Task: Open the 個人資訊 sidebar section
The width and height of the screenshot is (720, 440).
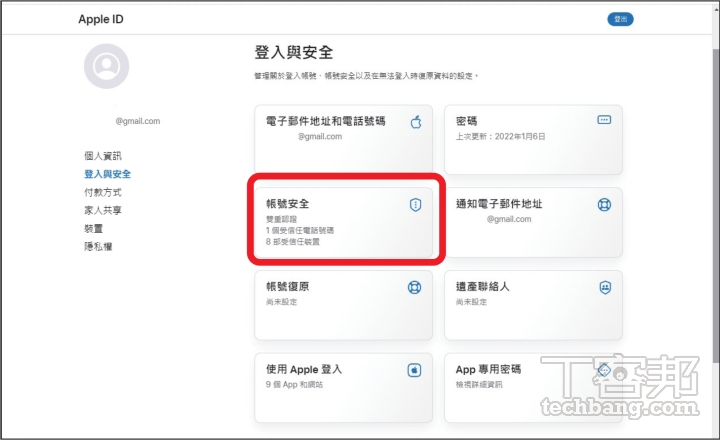Action: tap(103, 156)
